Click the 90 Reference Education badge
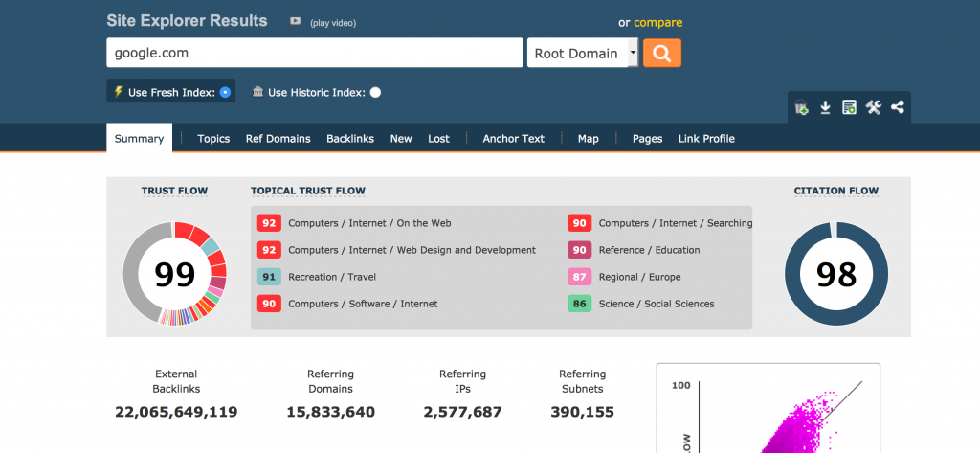This screenshot has height=453, width=980. click(x=579, y=250)
